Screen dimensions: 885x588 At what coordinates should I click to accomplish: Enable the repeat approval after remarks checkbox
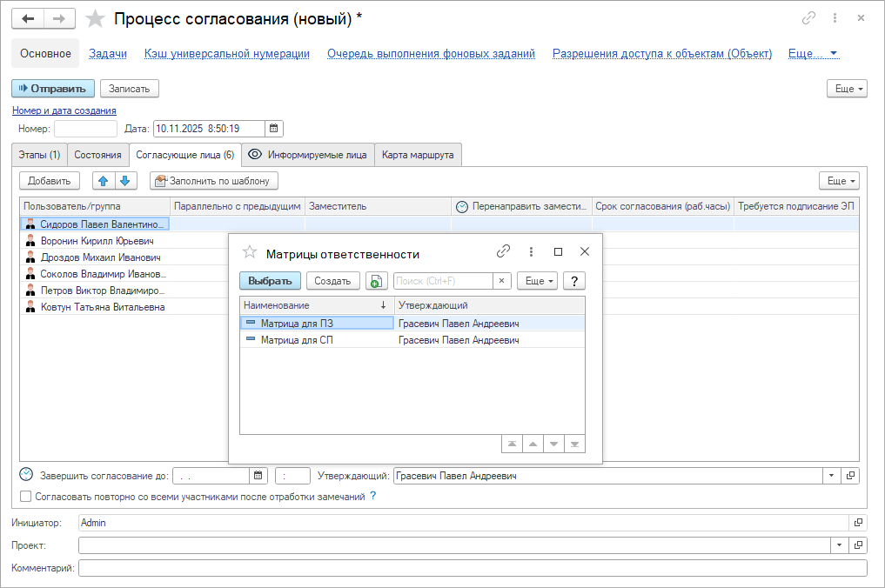tap(26, 497)
